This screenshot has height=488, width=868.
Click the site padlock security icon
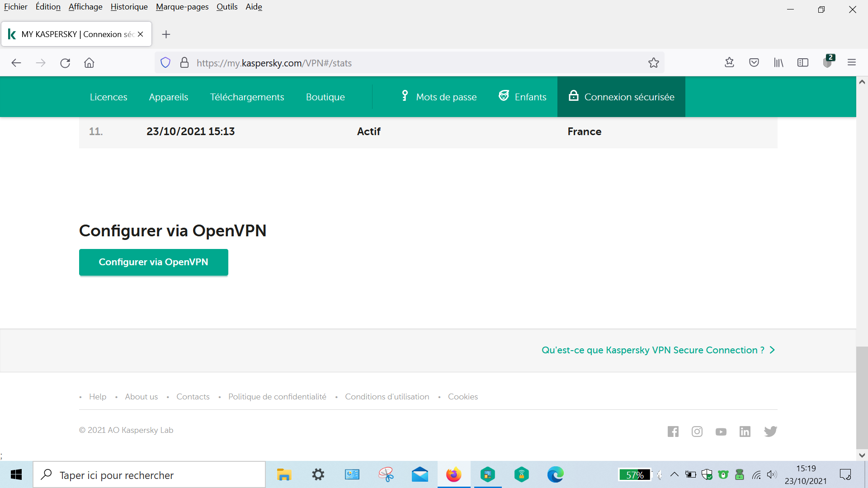[184, 63]
